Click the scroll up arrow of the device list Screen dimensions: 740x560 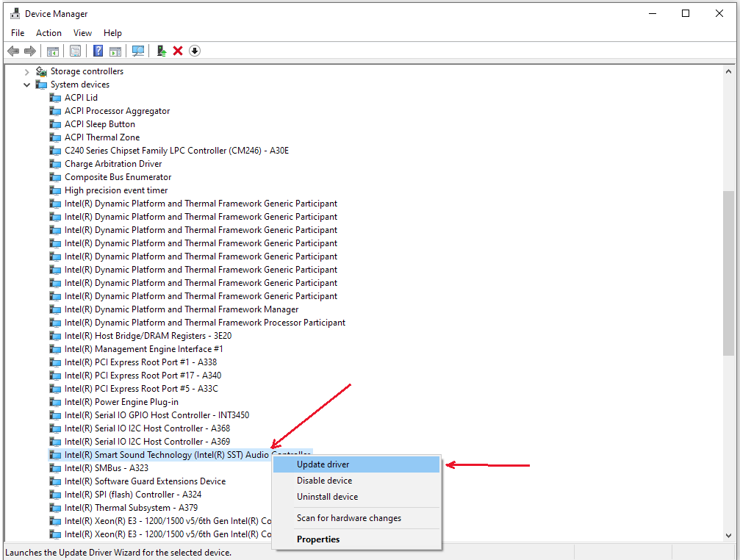pyautogui.click(x=728, y=72)
